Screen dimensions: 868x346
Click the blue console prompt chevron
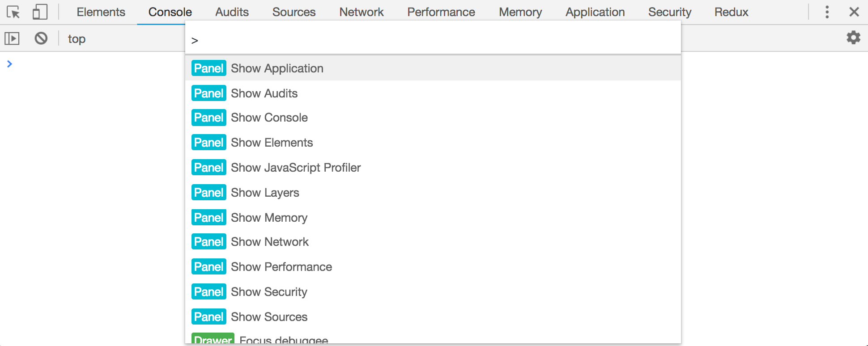pyautogui.click(x=9, y=64)
